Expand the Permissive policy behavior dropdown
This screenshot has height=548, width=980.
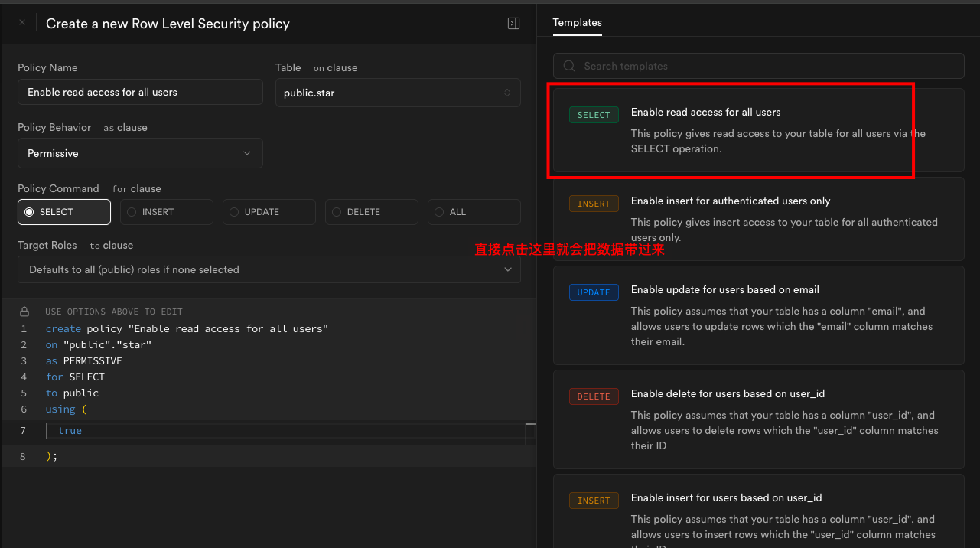point(140,153)
